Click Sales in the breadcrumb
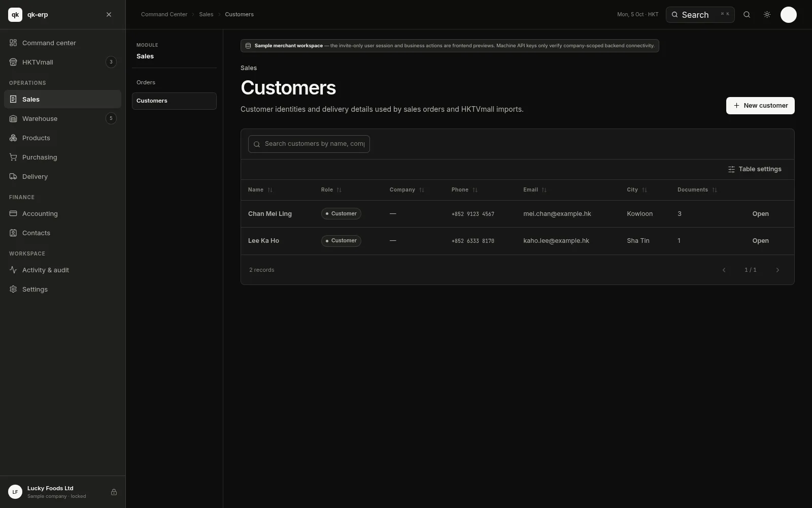The width and height of the screenshot is (812, 508). coord(206,14)
